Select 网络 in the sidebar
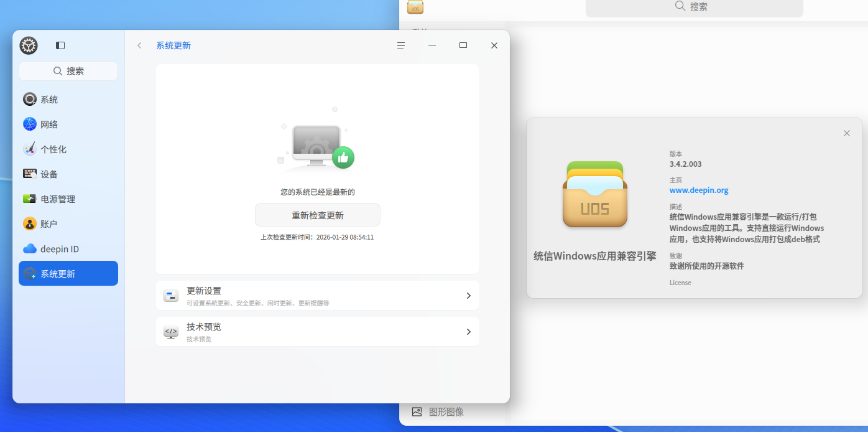The image size is (868, 432). (68, 124)
